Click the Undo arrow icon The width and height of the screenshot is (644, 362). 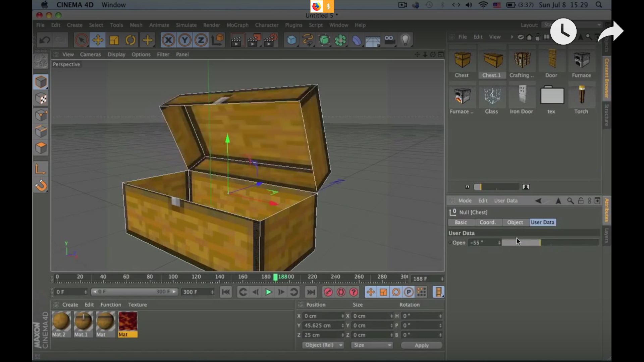45,40
